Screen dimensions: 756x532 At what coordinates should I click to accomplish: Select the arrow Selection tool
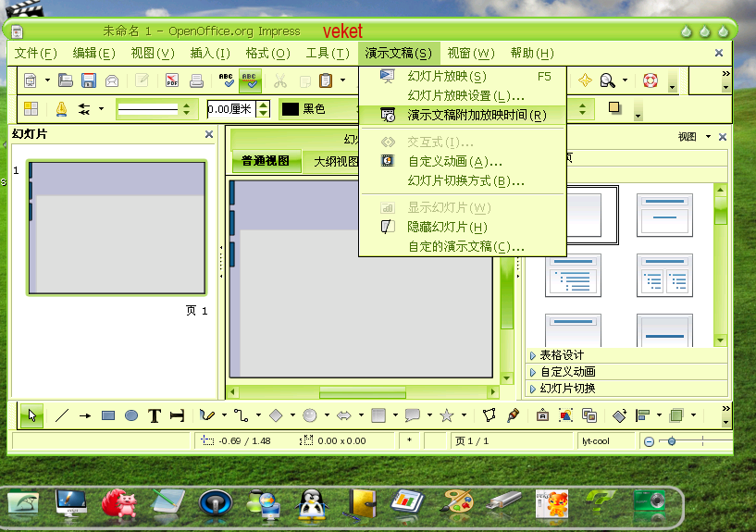[x=31, y=415]
